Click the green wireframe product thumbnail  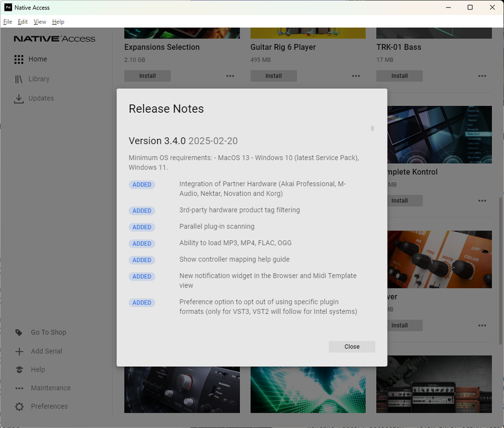coord(308,390)
